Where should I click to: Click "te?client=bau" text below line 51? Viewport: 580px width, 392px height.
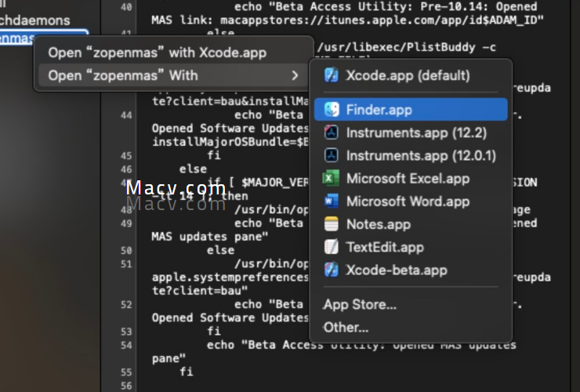coord(200,291)
